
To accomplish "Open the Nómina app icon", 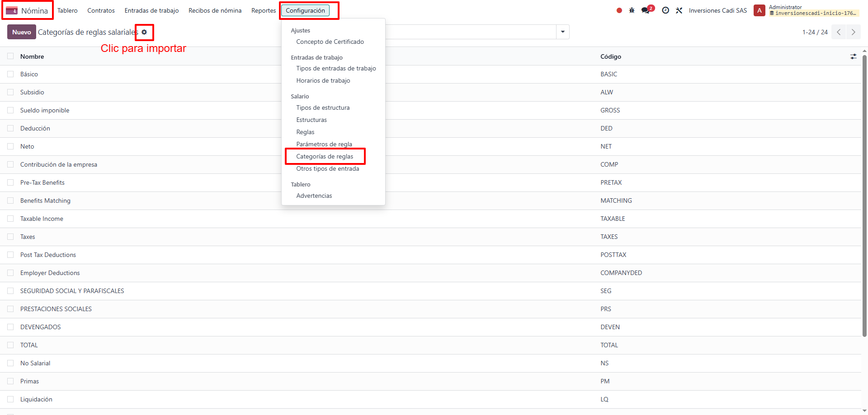I will [12, 10].
